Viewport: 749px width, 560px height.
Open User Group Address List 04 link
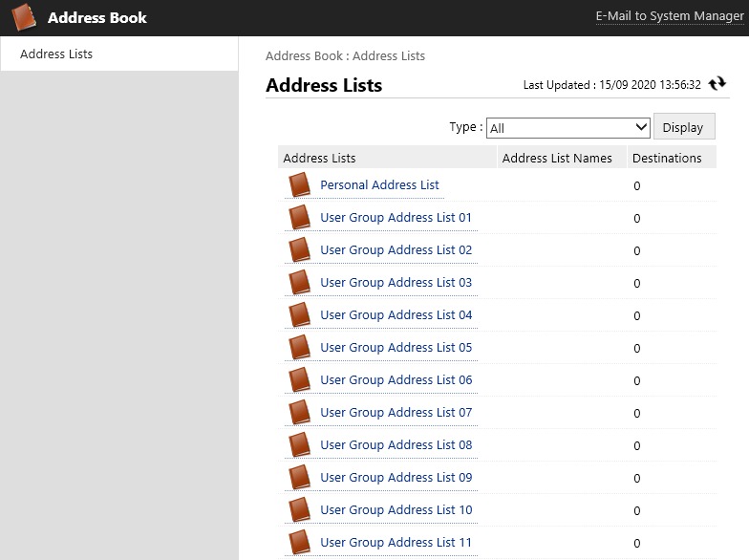click(396, 315)
